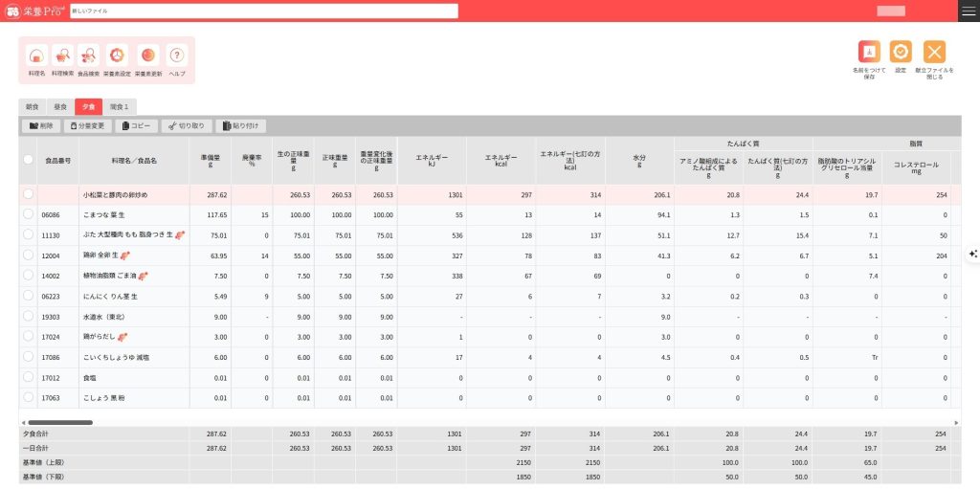Click the file name field in the header
This screenshot has height=489, width=980.
pyautogui.click(x=264, y=11)
